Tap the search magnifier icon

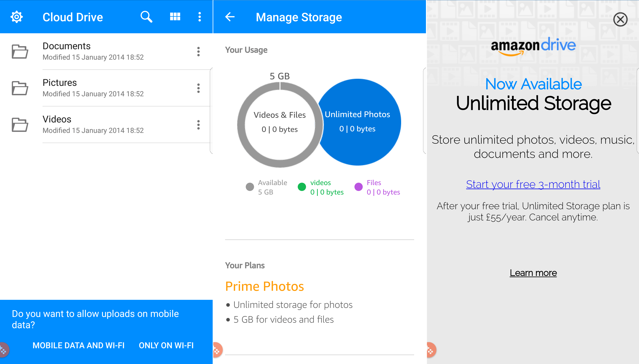coord(146,17)
